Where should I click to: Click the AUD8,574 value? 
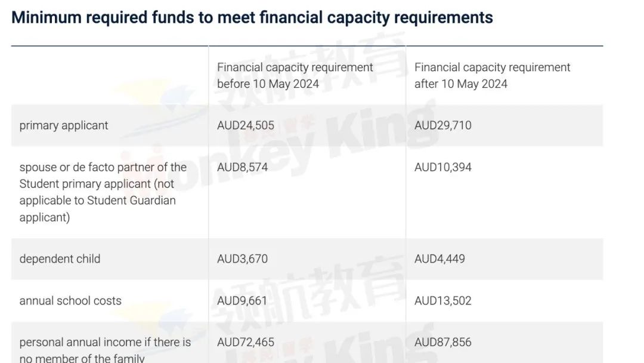coord(242,167)
